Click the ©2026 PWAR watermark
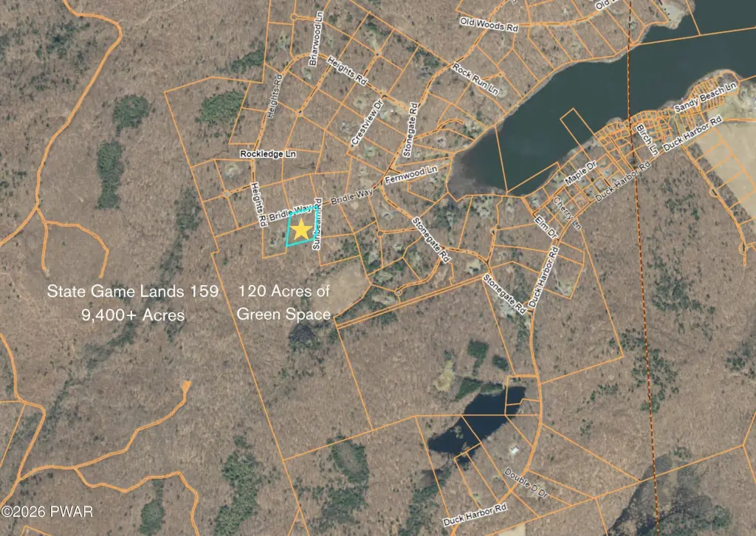This screenshot has height=536, width=756. tap(47, 511)
